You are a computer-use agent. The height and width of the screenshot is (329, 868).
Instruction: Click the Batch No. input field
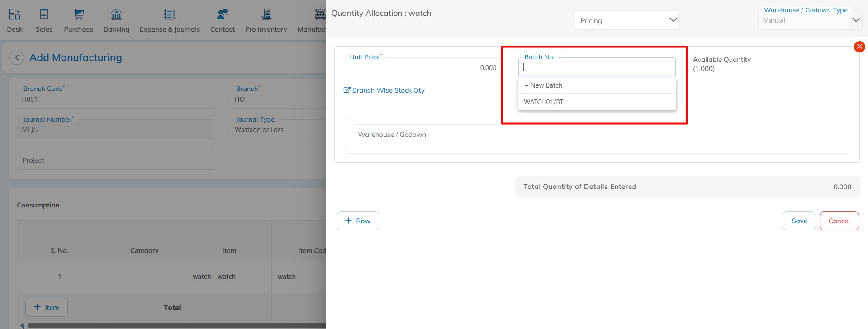597,67
